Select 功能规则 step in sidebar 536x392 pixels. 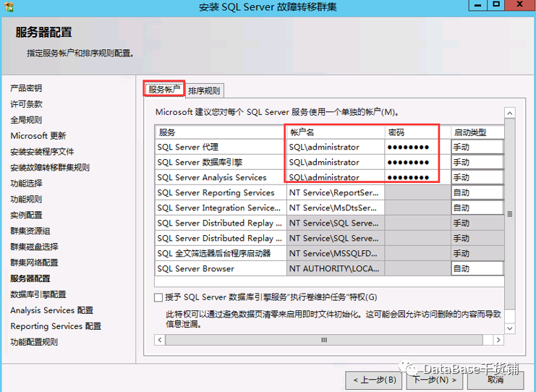pos(26,199)
